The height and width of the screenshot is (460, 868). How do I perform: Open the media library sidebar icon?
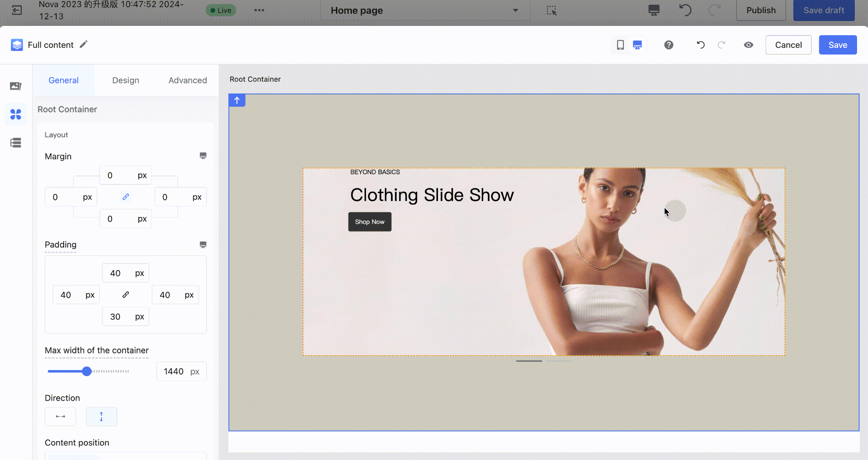click(x=16, y=86)
